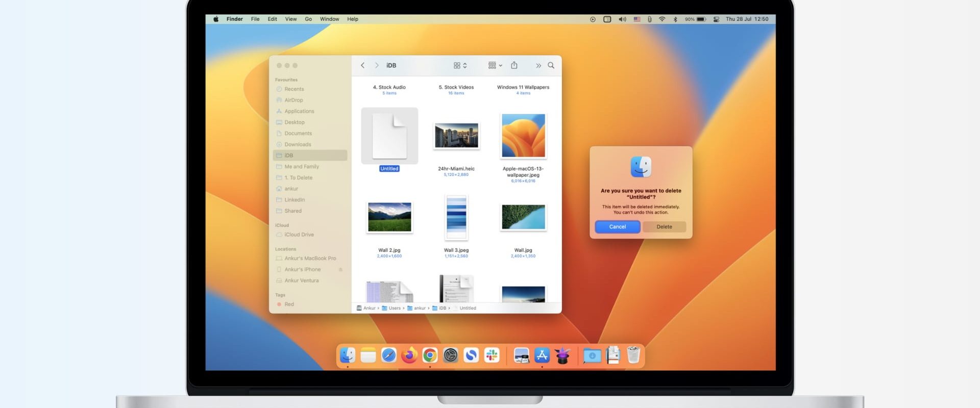Open the Trash in the Dock
980x408 pixels.
(x=633, y=355)
